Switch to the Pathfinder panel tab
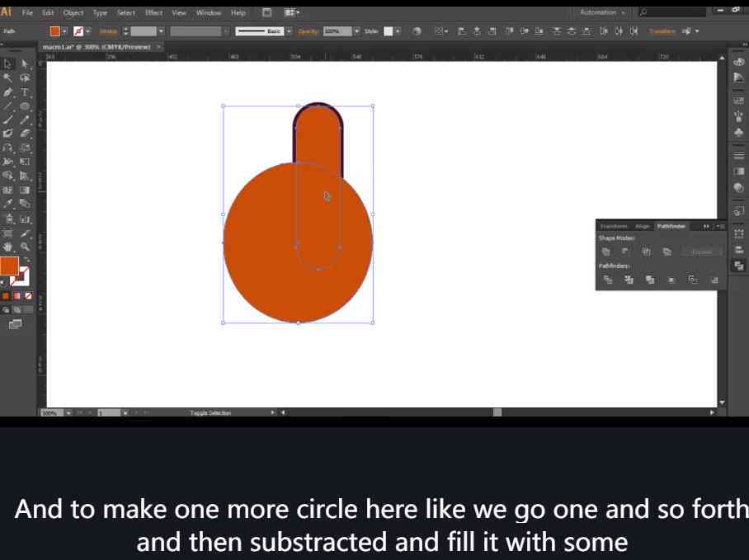The image size is (749, 560). (x=671, y=226)
